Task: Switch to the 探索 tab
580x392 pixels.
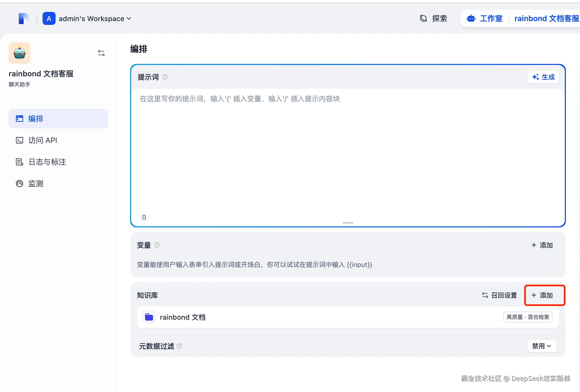Action: click(x=434, y=18)
